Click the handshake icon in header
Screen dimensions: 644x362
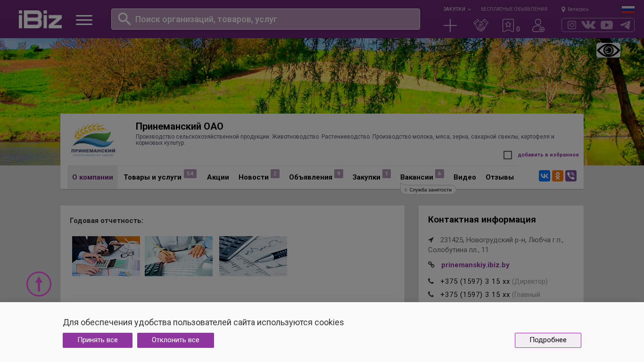click(x=481, y=25)
